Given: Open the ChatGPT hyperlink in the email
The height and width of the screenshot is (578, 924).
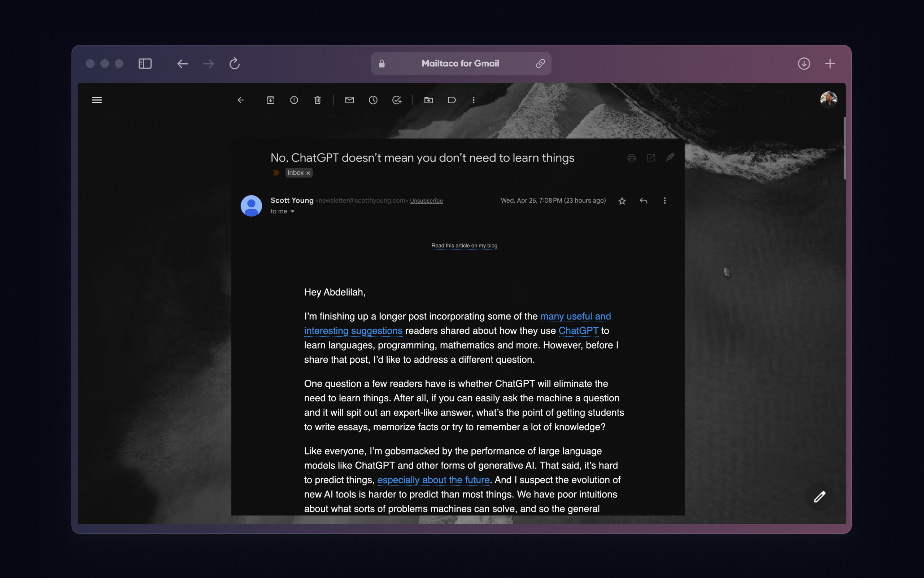Looking at the screenshot, I should point(579,331).
